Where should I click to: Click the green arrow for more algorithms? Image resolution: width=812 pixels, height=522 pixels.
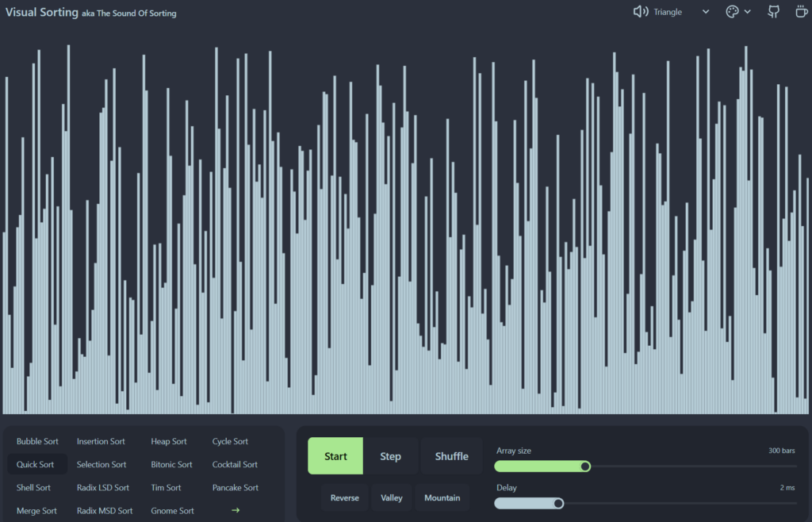pyautogui.click(x=236, y=510)
